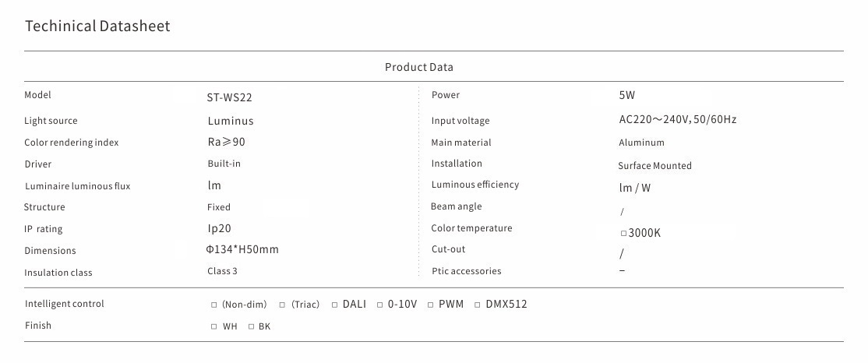
Task: Select the DALI control checkbox
Action: (x=335, y=305)
